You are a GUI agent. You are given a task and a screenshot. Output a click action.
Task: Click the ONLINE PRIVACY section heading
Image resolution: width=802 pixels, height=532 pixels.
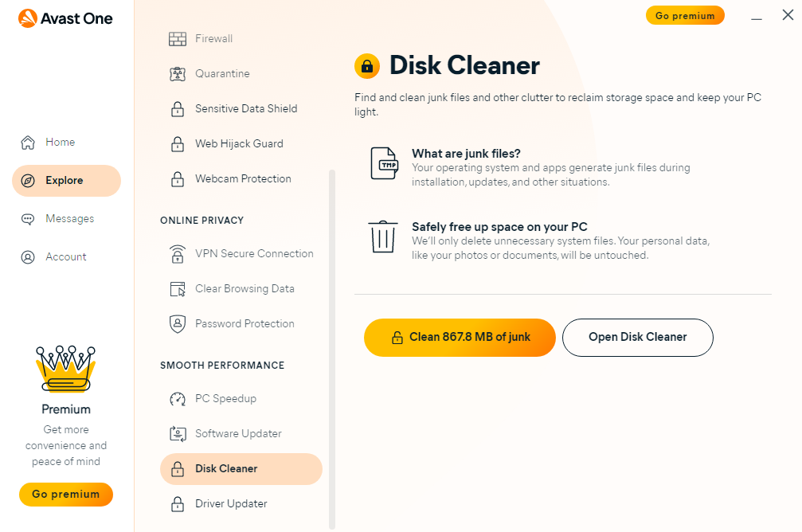[x=202, y=221]
